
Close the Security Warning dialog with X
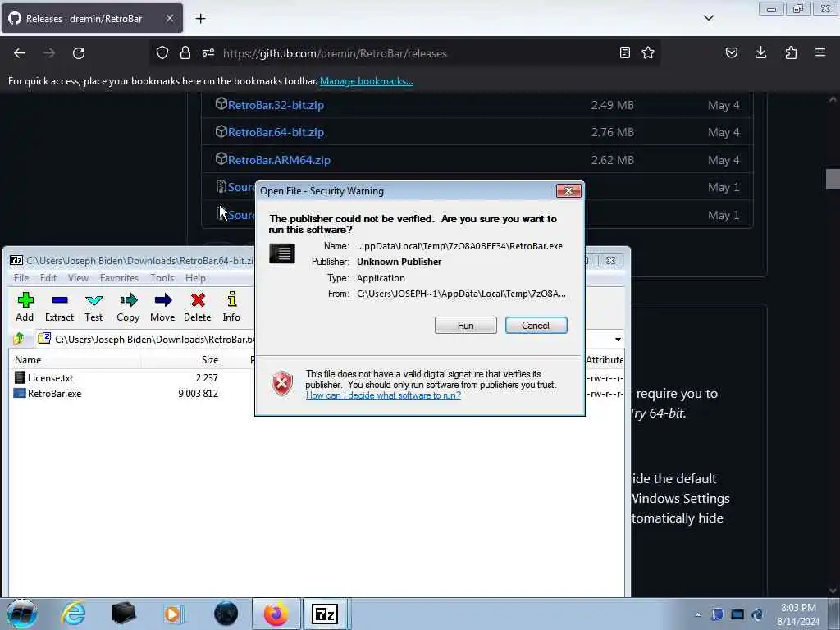pyautogui.click(x=568, y=190)
